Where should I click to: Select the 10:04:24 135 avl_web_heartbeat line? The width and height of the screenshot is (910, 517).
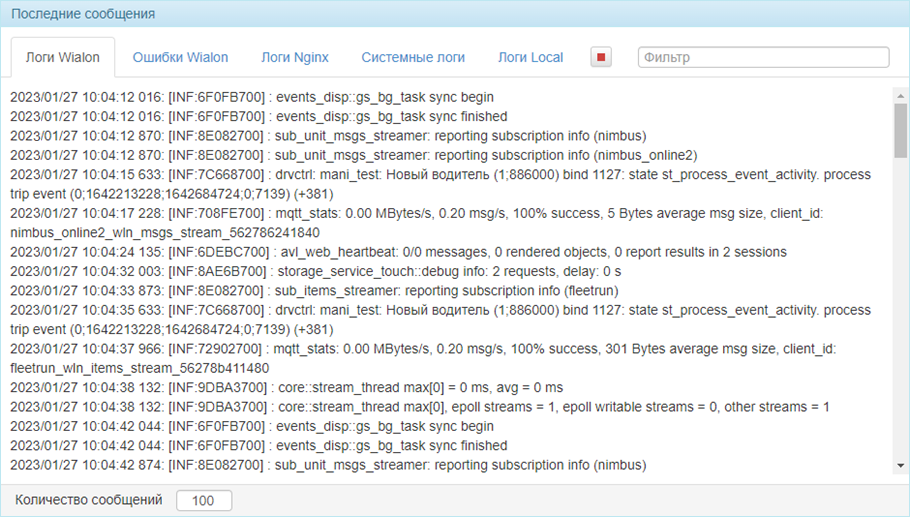click(398, 252)
